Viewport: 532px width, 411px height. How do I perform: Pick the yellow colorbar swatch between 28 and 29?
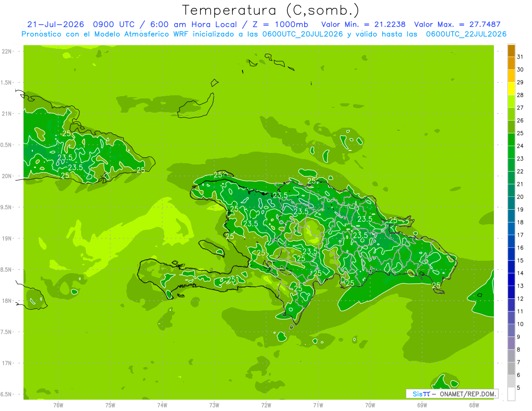[511, 89]
